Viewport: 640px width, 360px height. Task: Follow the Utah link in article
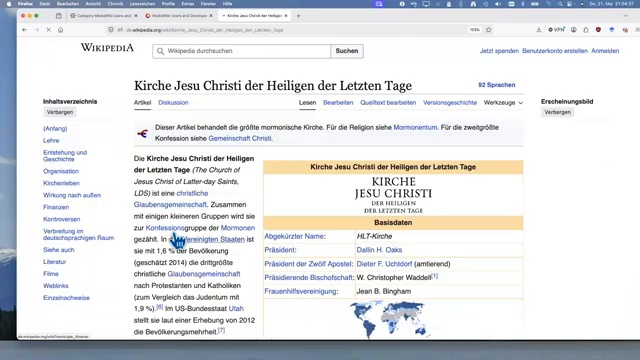coord(236,309)
